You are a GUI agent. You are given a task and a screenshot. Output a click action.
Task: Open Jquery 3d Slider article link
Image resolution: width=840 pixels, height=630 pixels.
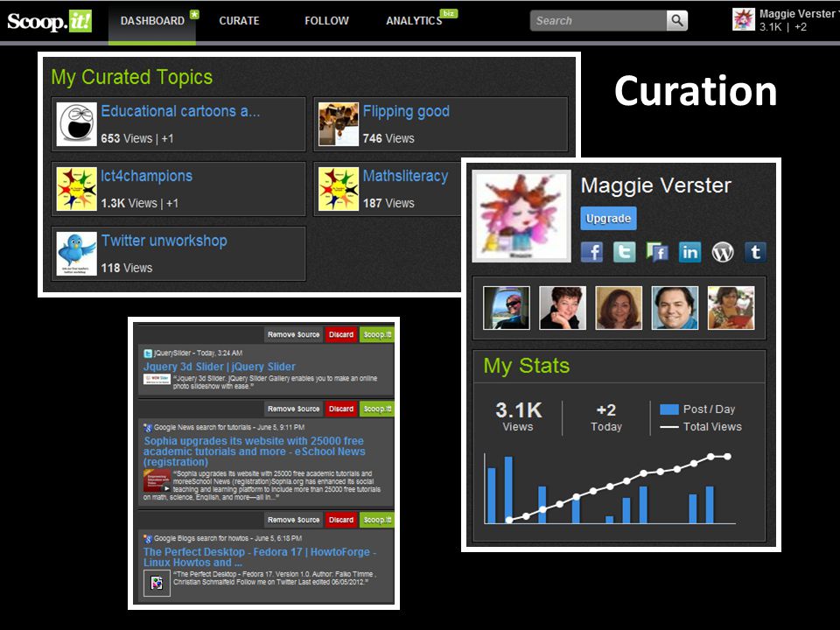pyautogui.click(x=219, y=367)
